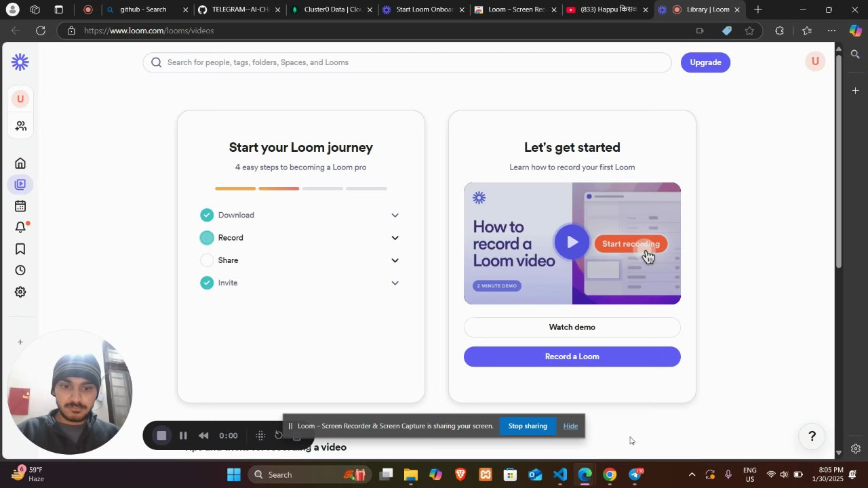Click the plus icon in Loom sidebar
The width and height of the screenshot is (868, 488).
(20, 342)
